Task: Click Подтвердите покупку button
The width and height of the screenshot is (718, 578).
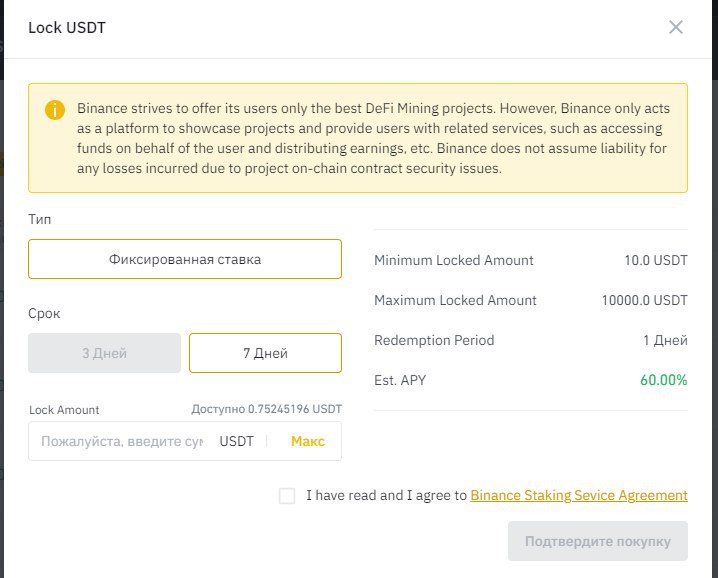Action: coord(598,541)
